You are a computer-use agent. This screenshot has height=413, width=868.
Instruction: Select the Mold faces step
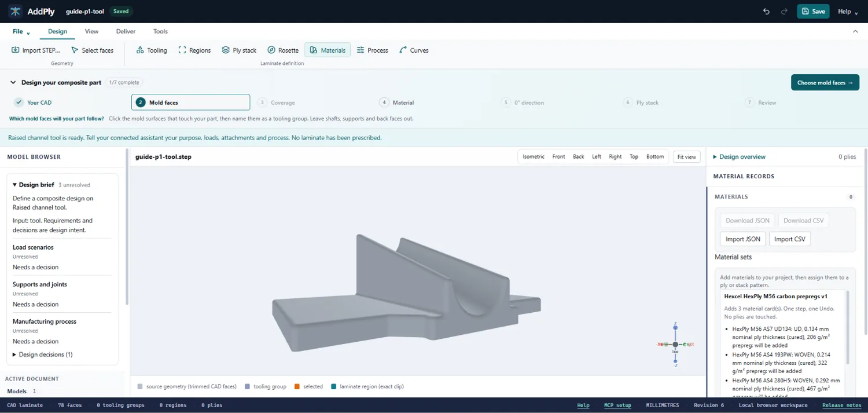click(x=190, y=103)
